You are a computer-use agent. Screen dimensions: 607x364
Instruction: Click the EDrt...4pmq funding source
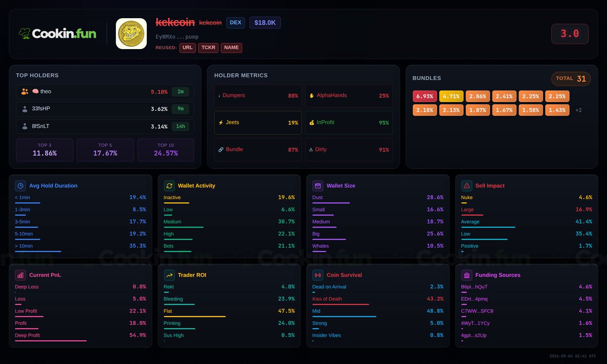pos(474,299)
